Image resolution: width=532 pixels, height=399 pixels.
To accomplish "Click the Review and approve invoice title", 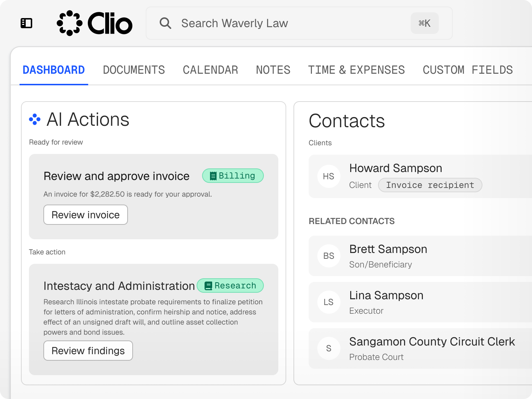I will [116, 176].
